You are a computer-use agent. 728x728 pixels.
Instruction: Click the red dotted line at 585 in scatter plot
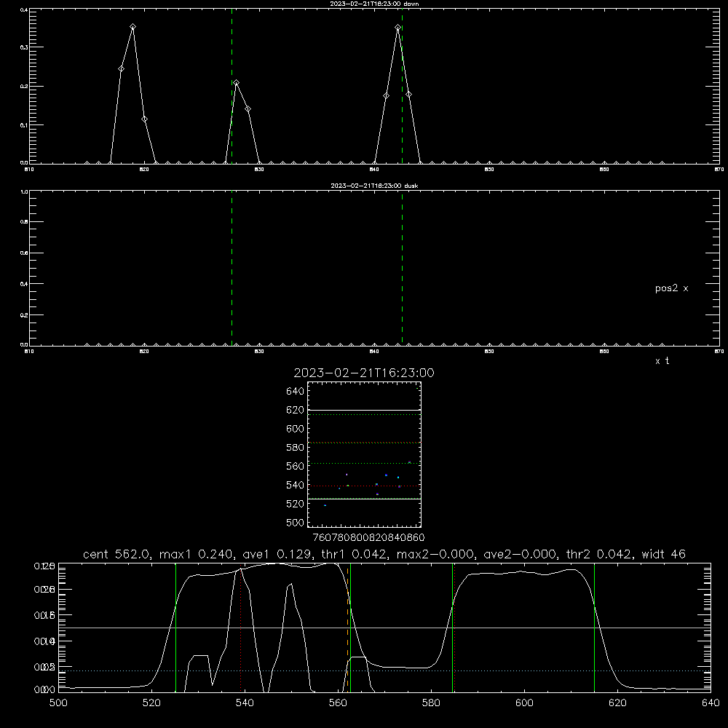(x=364, y=443)
